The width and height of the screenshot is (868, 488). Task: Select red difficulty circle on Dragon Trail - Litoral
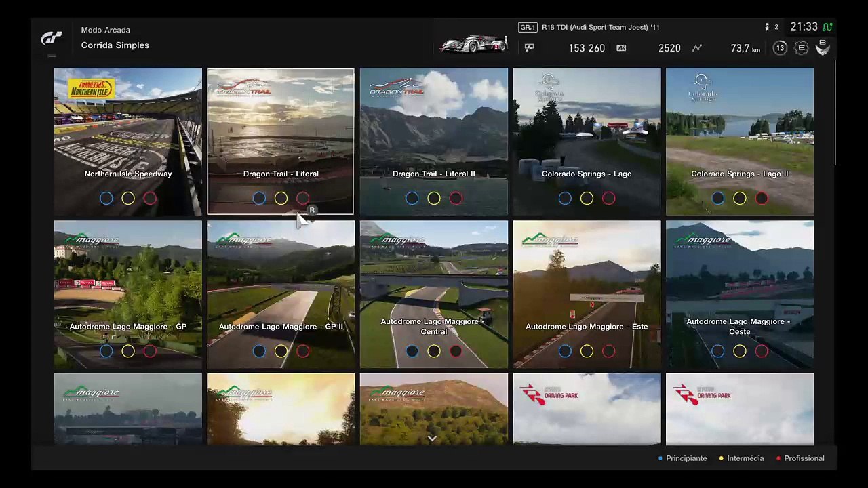point(302,199)
